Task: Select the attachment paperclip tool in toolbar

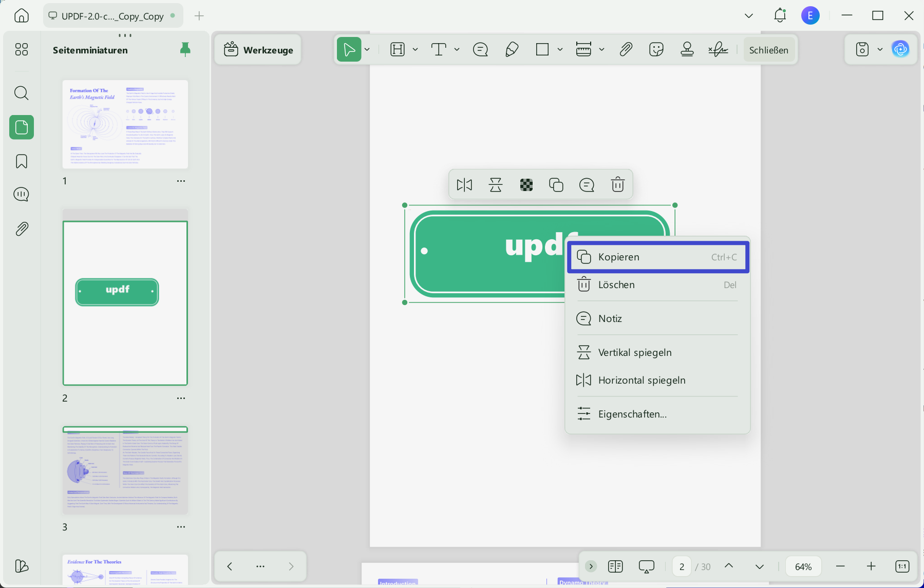Action: point(626,50)
